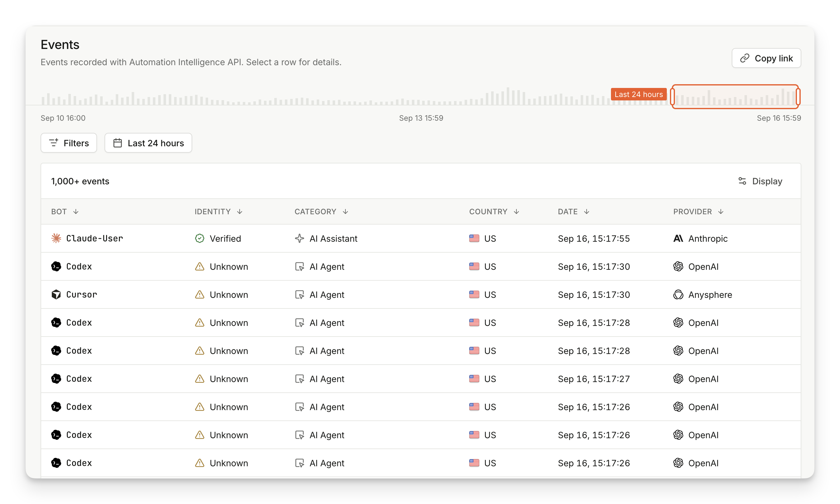Click the US flag in the 15:17:27 row
Viewport: 840px width, 504px height.
click(x=474, y=379)
